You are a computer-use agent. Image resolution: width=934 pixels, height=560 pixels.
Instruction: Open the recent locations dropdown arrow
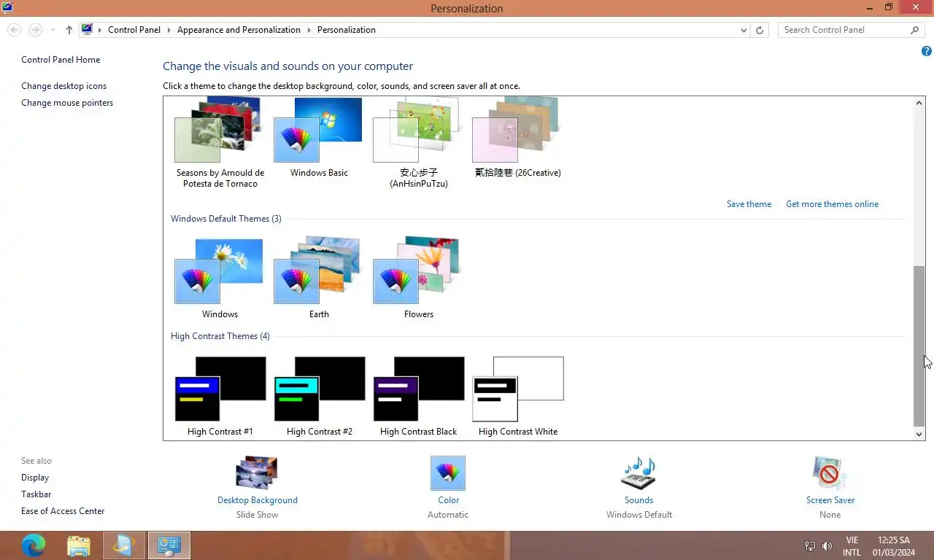coord(53,30)
